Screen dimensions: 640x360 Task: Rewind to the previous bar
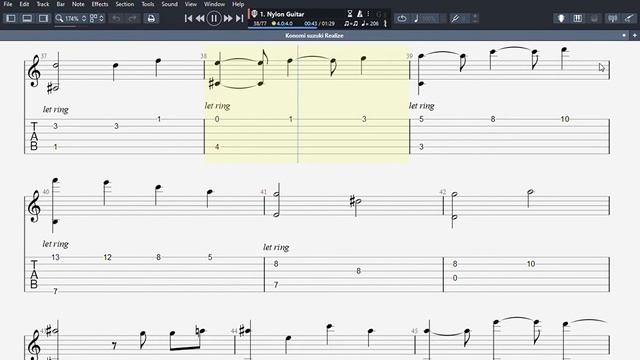pyautogui.click(x=200, y=18)
